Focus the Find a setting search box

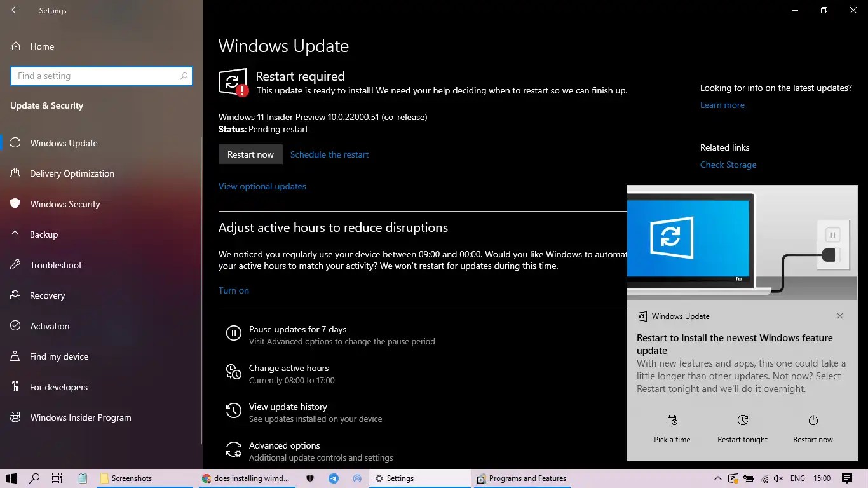coord(102,76)
